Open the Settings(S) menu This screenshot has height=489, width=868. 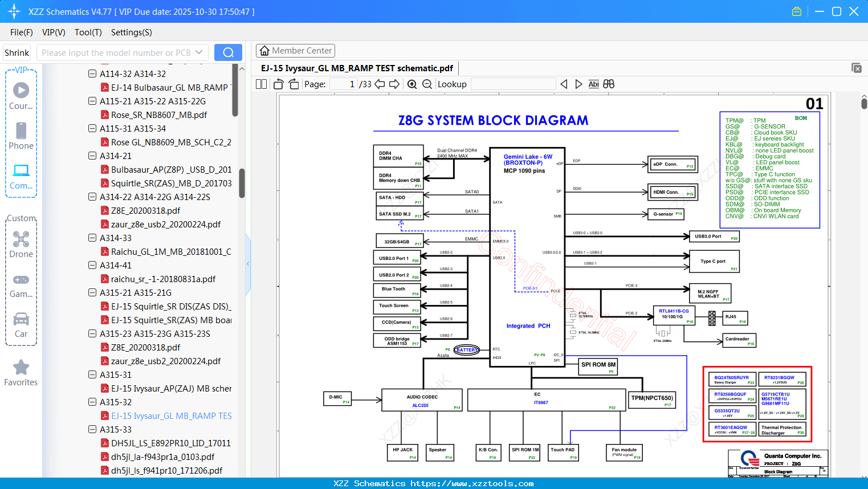132,32
